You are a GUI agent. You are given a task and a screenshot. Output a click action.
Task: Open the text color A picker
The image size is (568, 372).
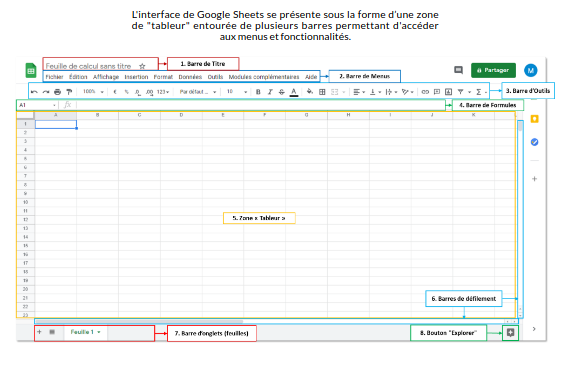294,92
